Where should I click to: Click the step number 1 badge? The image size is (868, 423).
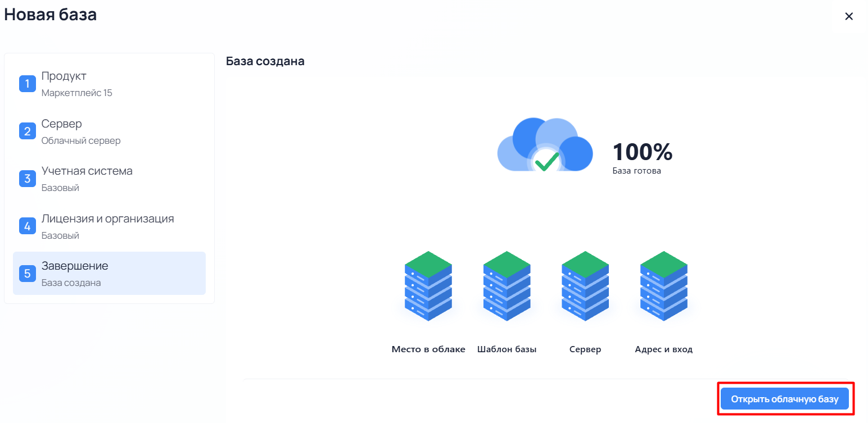click(x=28, y=84)
